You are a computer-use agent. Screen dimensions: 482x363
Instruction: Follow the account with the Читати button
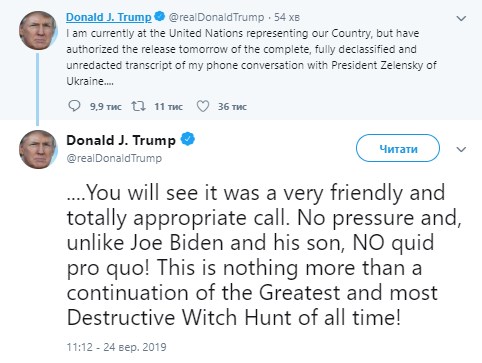[x=398, y=148]
